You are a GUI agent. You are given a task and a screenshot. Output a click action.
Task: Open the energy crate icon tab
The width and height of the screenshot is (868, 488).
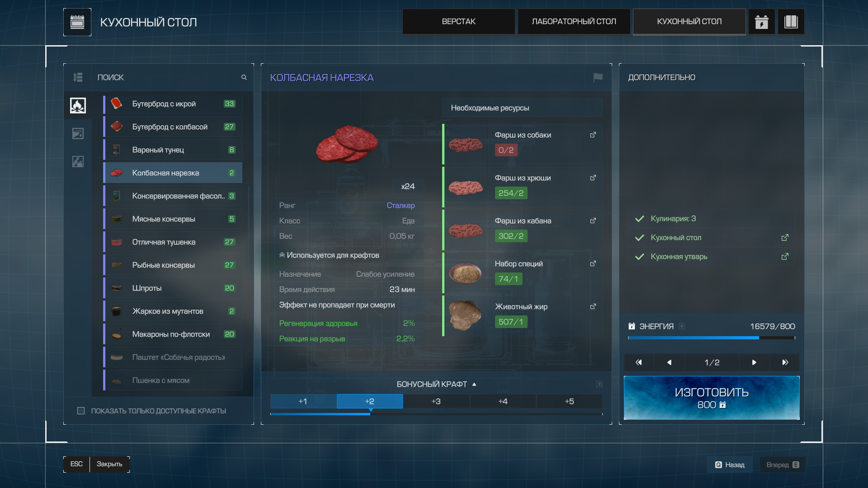click(x=762, y=22)
